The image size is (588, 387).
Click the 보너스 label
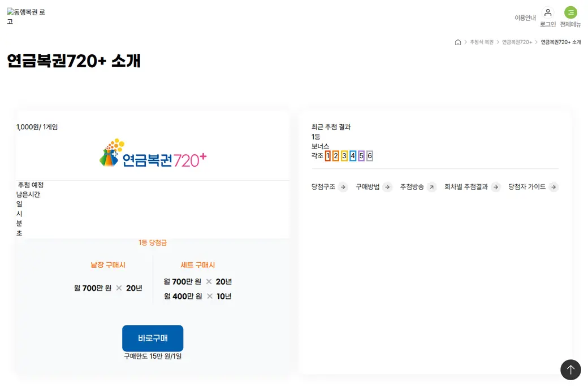pyautogui.click(x=320, y=146)
